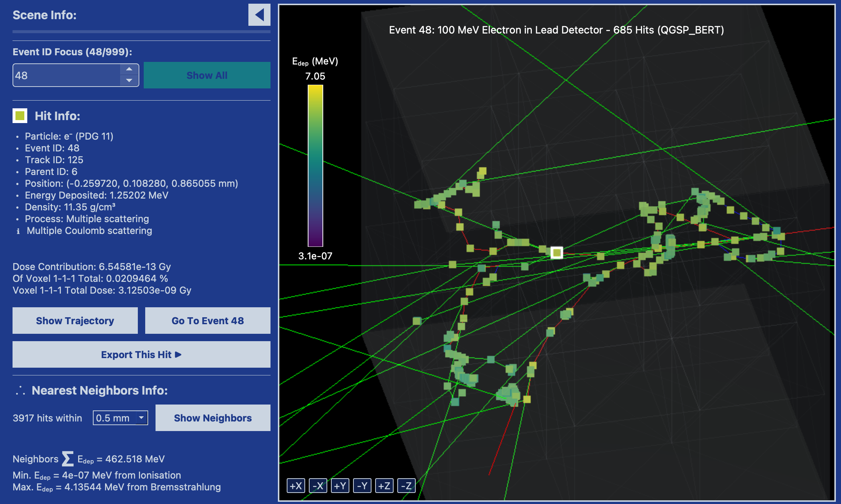Open the 0.5 mm radius dropdown
841x504 pixels.
120,418
